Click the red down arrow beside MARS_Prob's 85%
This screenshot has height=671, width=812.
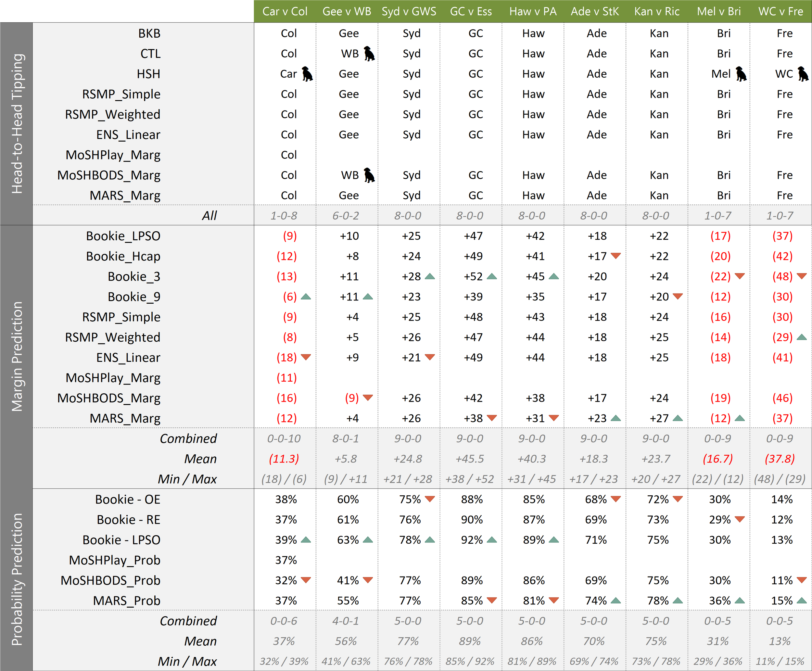tap(492, 600)
